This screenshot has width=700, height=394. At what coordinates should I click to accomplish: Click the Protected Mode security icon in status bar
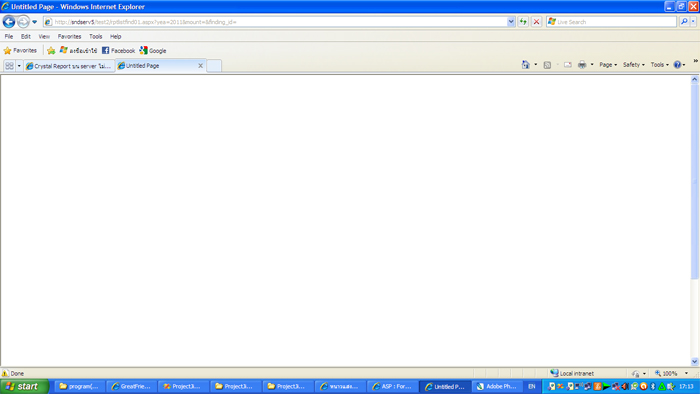635,373
